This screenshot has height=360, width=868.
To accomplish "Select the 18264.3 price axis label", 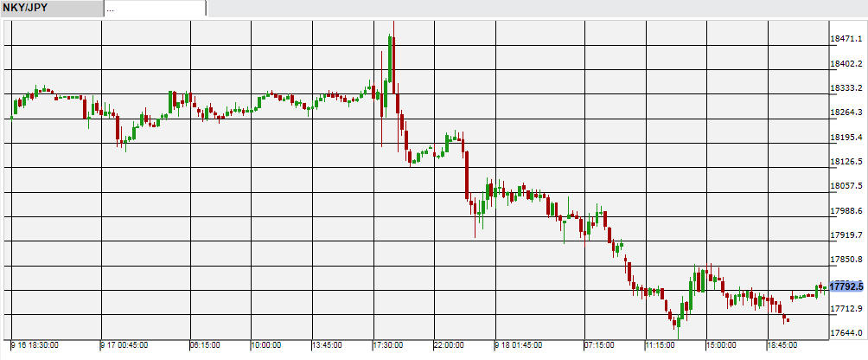I will [846, 112].
